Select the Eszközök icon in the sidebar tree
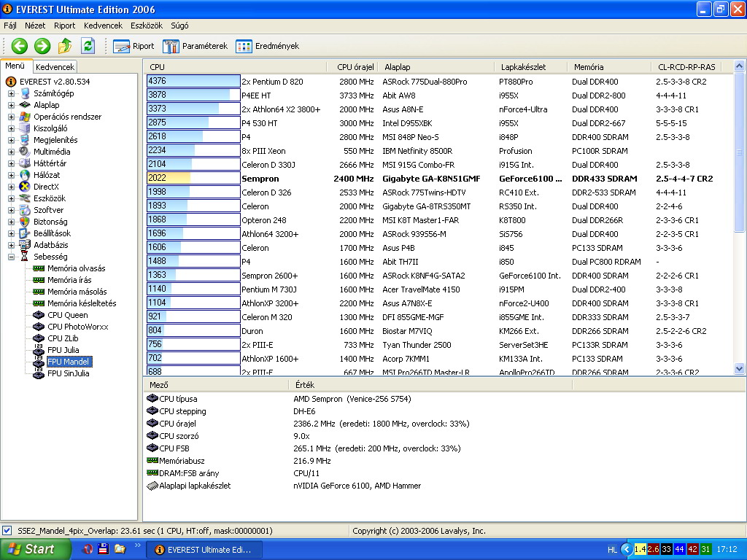 [x=25, y=198]
